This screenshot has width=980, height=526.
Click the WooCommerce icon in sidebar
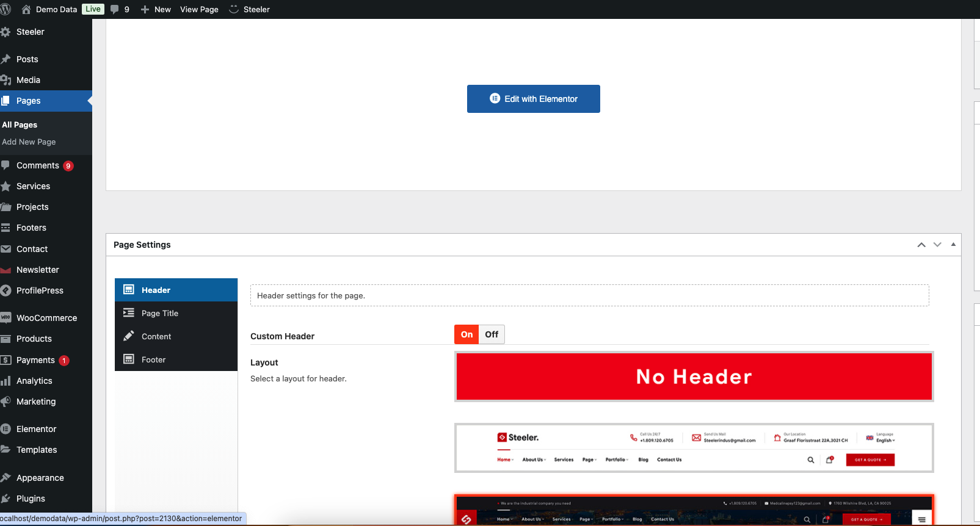pyautogui.click(x=6, y=317)
